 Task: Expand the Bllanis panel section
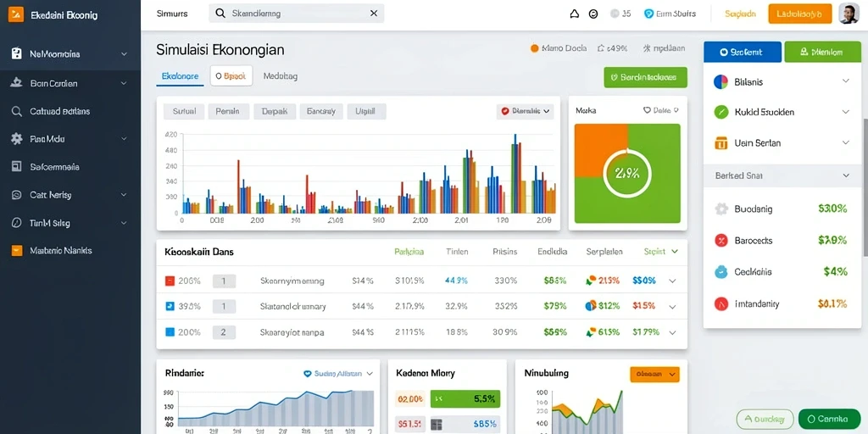[845, 81]
